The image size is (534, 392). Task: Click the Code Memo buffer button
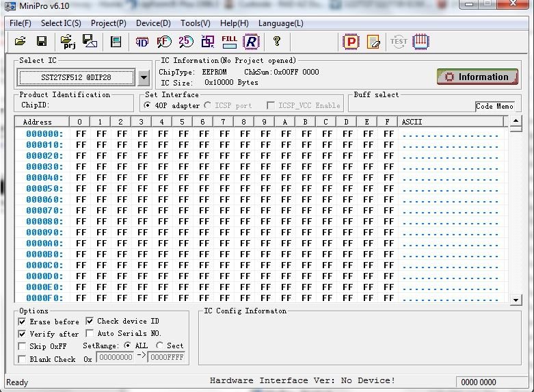[494, 106]
